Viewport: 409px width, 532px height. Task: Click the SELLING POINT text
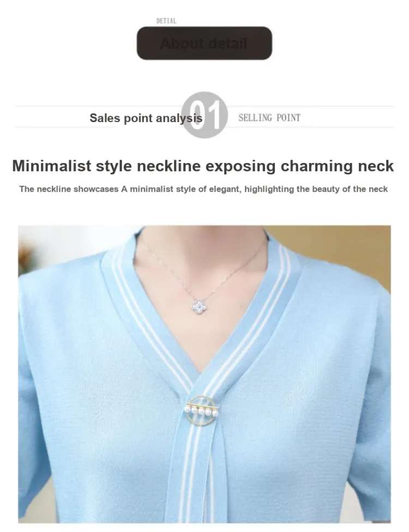(x=269, y=118)
